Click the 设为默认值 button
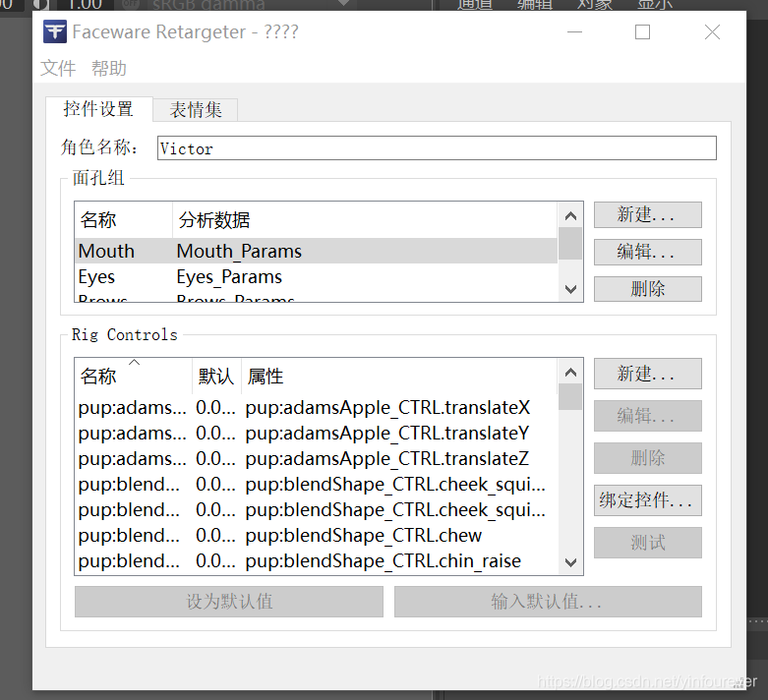This screenshot has width=768, height=700. coord(229,602)
